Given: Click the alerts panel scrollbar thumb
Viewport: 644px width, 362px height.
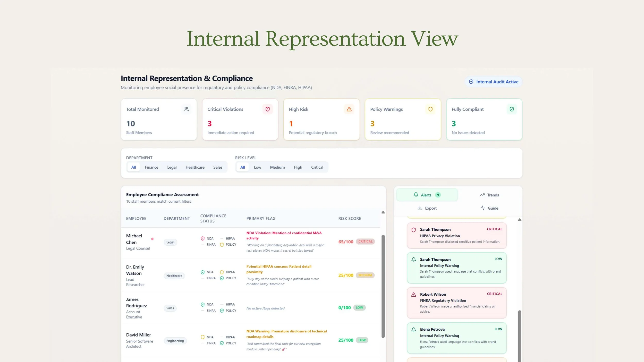Looking at the screenshot, I should [520, 336].
